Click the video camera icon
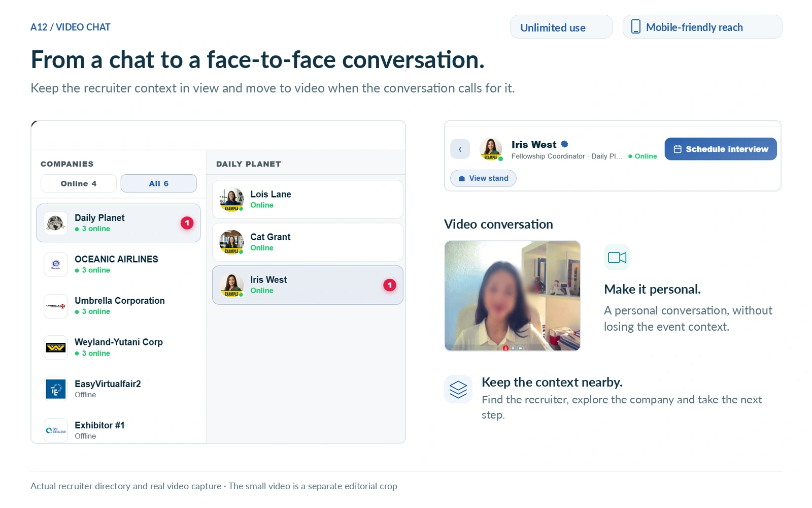The image size is (812, 508). pyautogui.click(x=617, y=258)
